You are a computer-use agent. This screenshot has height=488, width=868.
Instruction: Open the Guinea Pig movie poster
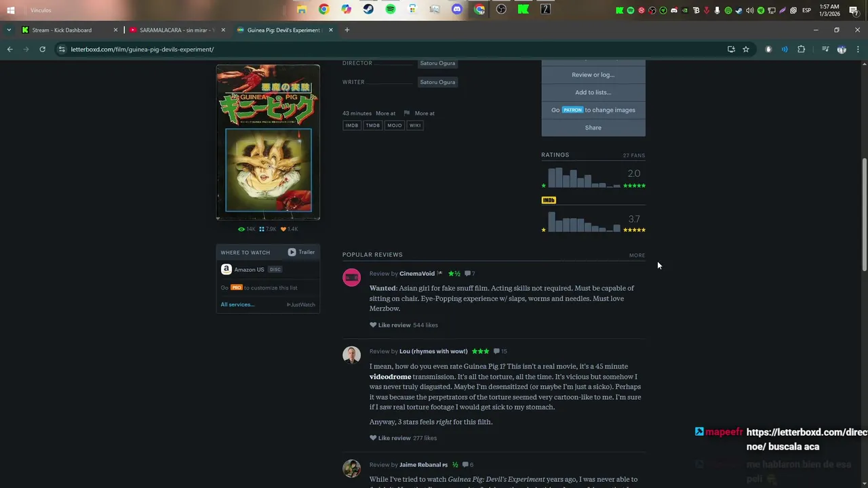point(268,142)
